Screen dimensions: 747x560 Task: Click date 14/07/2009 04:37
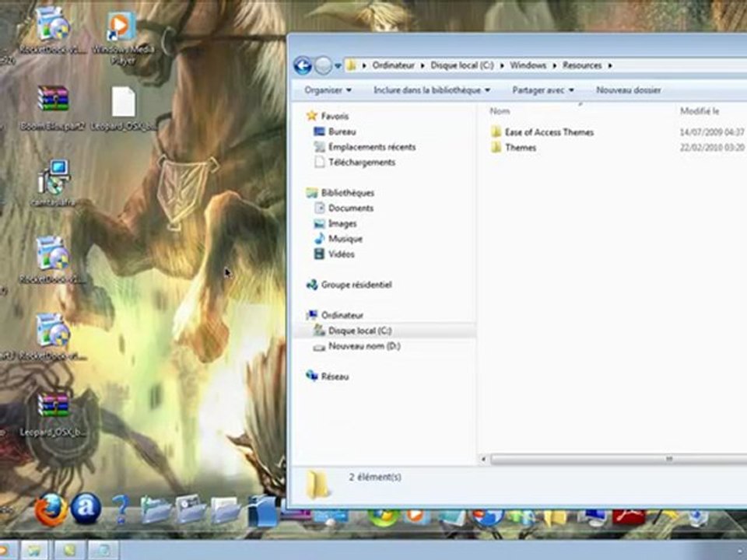click(712, 132)
